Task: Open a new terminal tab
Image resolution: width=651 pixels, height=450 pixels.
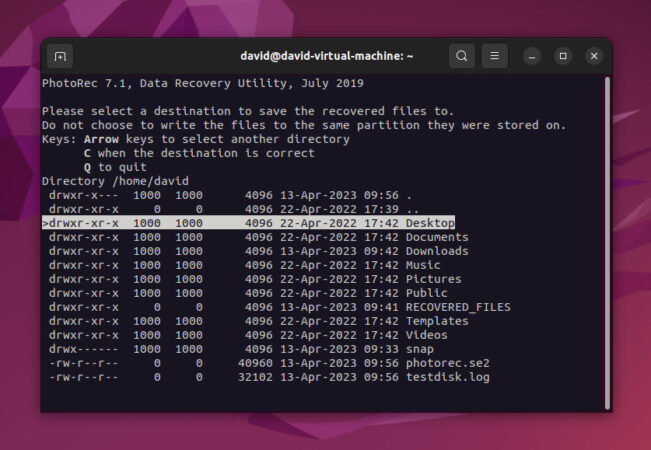Action: click(60, 56)
